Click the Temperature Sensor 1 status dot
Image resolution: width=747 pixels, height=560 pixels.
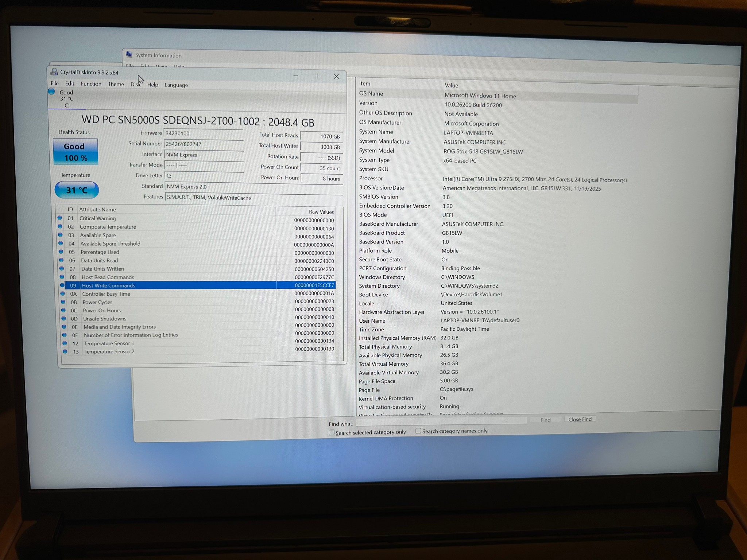click(65, 343)
